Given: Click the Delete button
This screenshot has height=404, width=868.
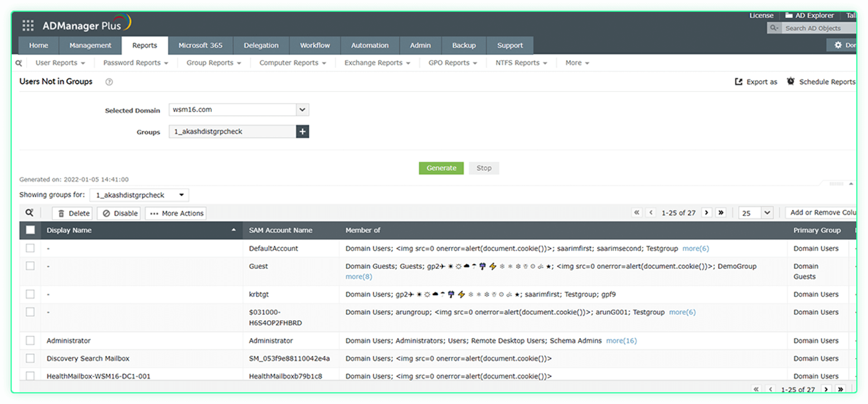Looking at the screenshot, I should pyautogui.click(x=73, y=213).
